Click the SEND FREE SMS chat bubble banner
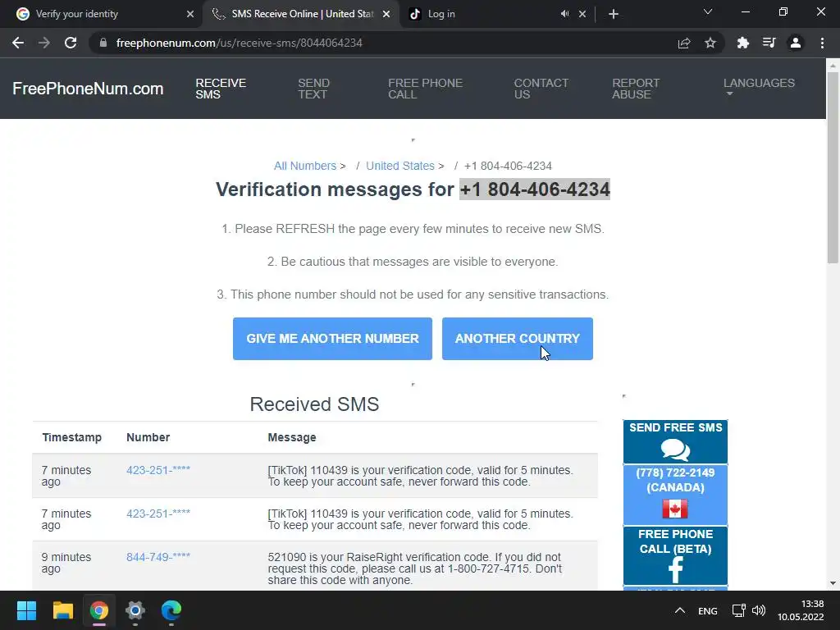 click(x=675, y=442)
